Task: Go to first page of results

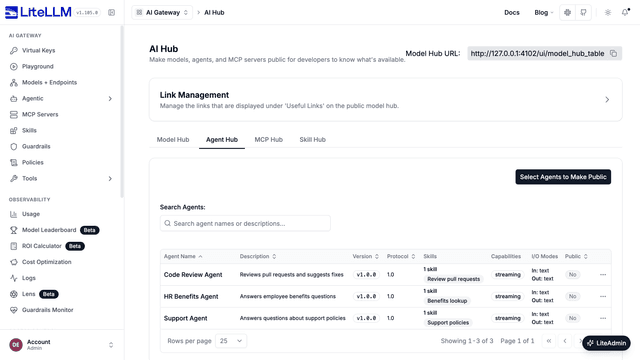Action: (549, 341)
